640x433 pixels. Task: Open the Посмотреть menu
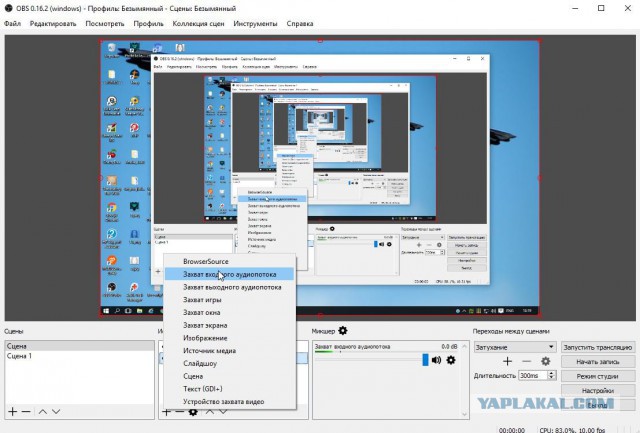tap(105, 24)
